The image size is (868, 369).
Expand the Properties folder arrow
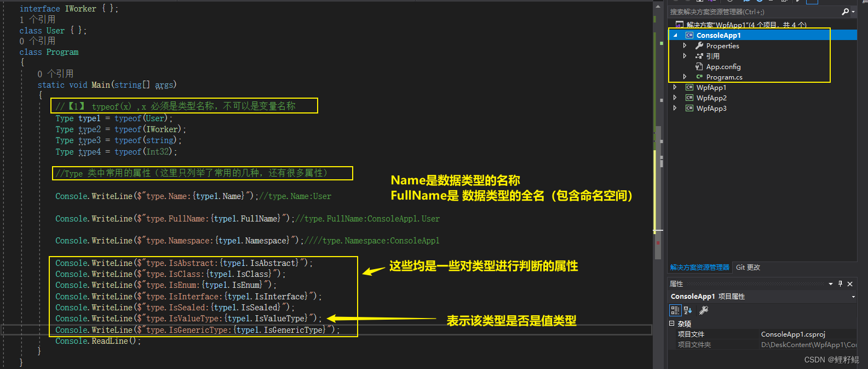[685, 46]
